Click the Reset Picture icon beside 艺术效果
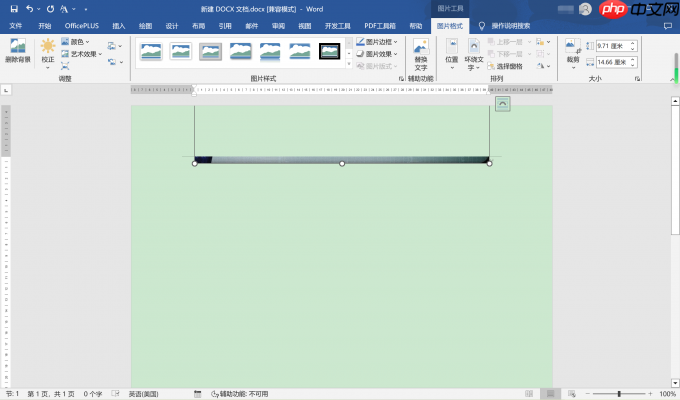This screenshot has height=400, width=680. pyautogui.click(x=114, y=62)
